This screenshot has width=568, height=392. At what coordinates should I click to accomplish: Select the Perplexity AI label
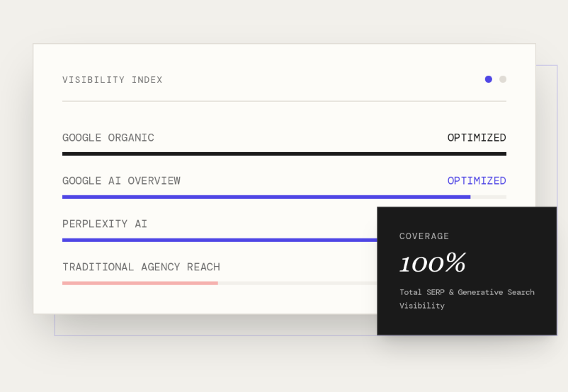105,224
